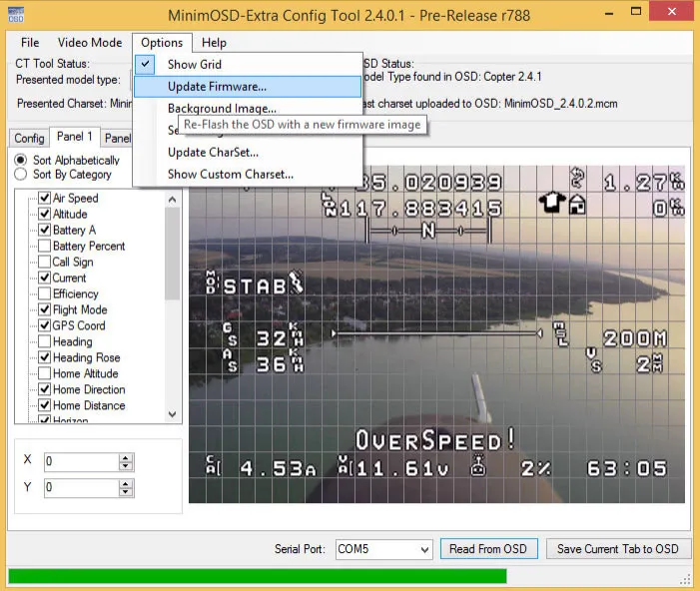Decrease the Y position with down arrow
Image resolution: width=700 pixels, height=591 pixels.
click(x=125, y=493)
